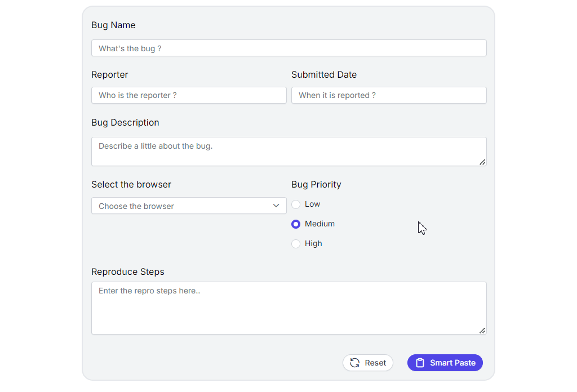Screen dimensions: 577x392
Task: Set bug priority to High
Action: pyautogui.click(x=296, y=244)
